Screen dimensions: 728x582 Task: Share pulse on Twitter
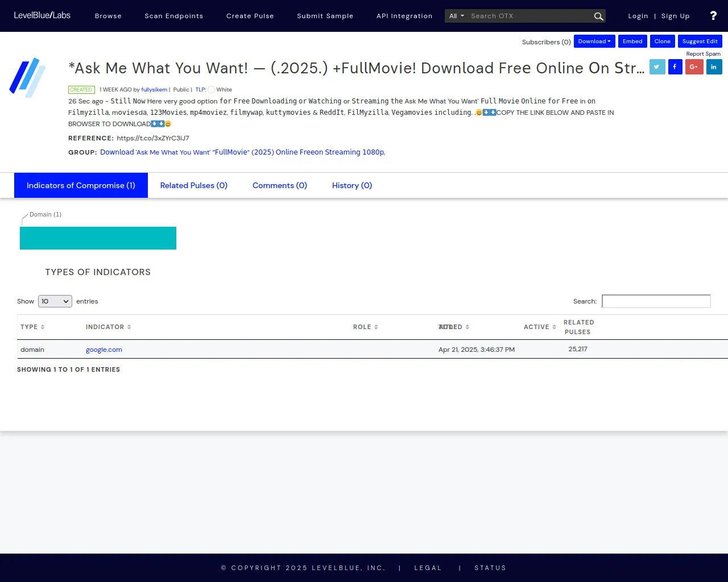(x=657, y=67)
